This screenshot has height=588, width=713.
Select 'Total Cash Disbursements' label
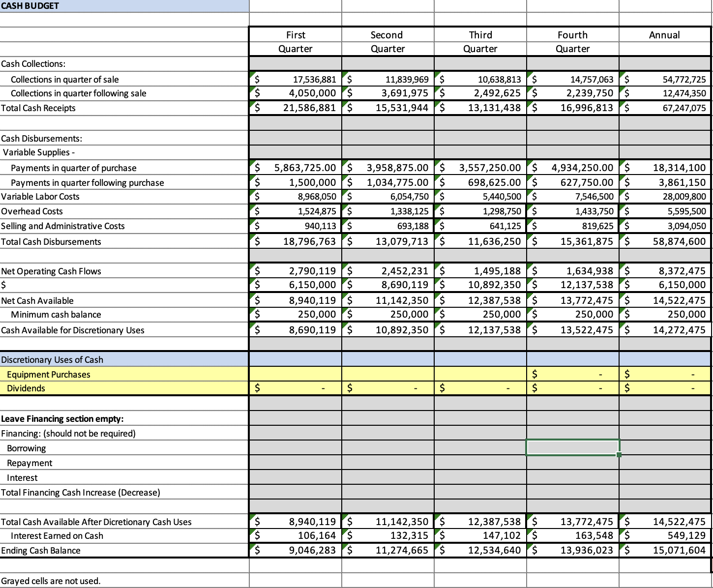click(51, 242)
